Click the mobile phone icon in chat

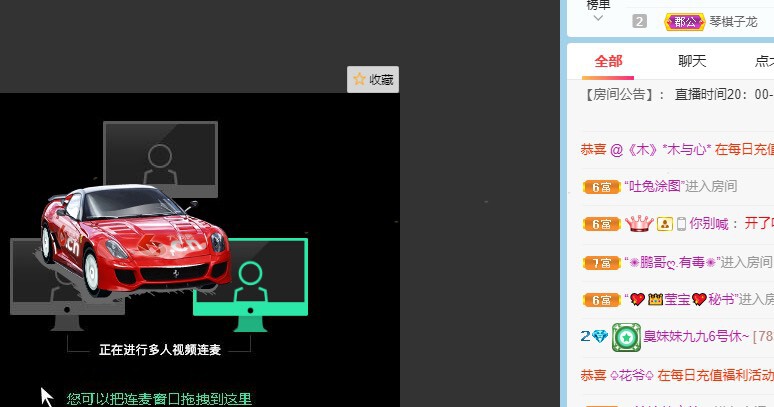681,224
